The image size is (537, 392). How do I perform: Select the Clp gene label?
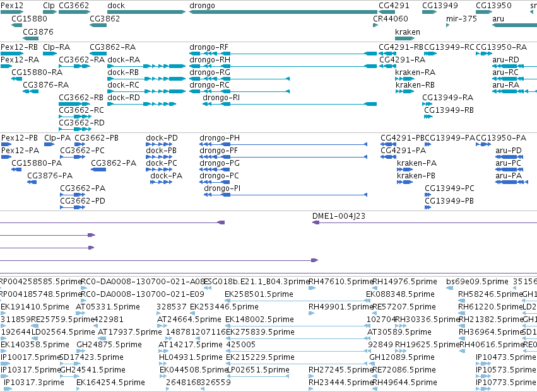pos(49,6)
